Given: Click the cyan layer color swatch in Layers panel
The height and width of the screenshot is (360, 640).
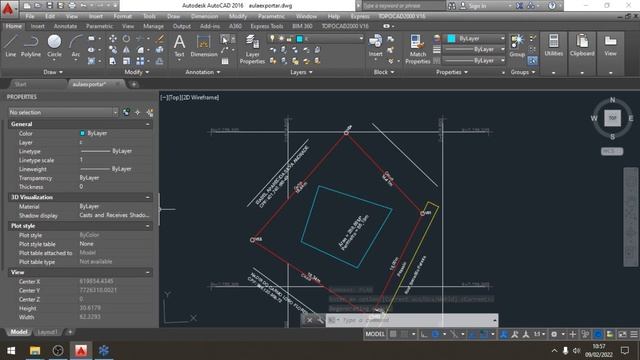Looking at the screenshot, I should (300, 39).
